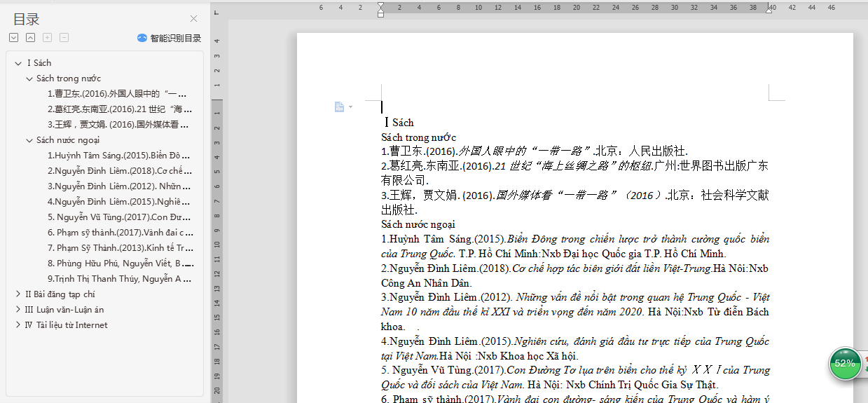Click the expand-all icon in 目录 panel
This screenshot has width=868, height=403.
click(14, 38)
